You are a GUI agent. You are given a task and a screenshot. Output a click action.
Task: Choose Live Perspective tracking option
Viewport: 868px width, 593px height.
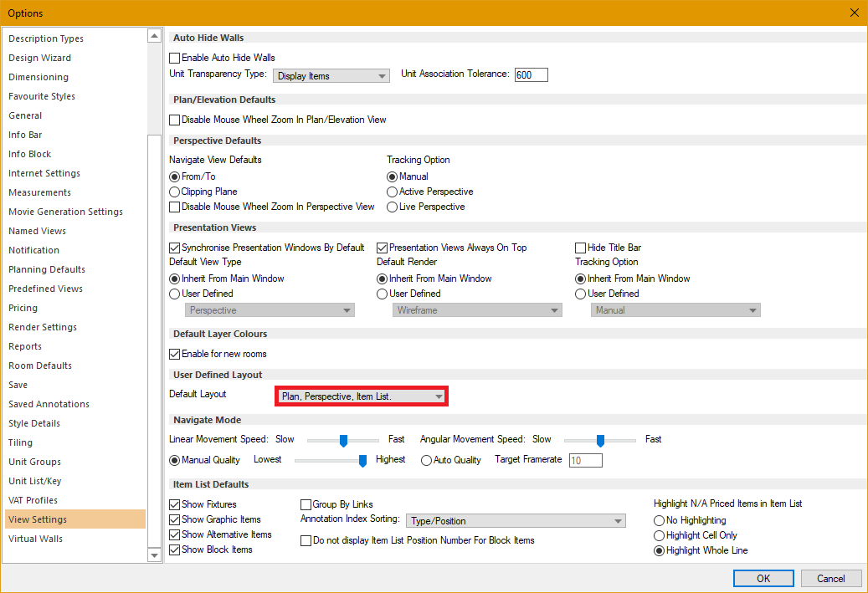click(392, 207)
